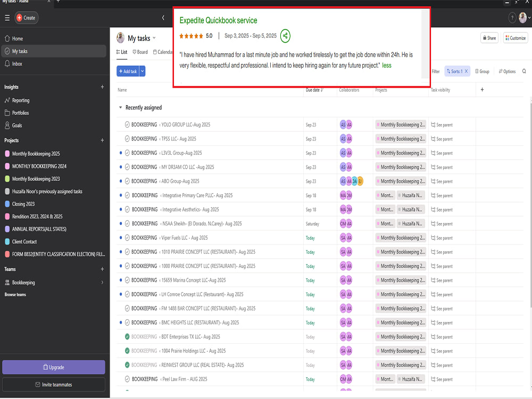Viewport: 532px width, 399px height.
Task: Click the Due date column header
Action: pyautogui.click(x=314, y=90)
